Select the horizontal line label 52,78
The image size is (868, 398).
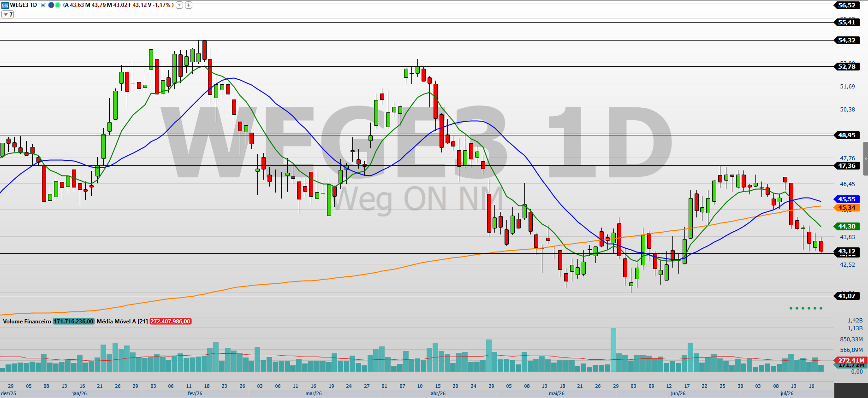(x=847, y=66)
